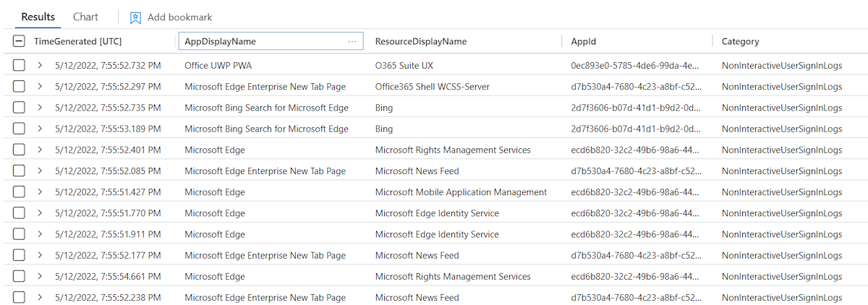
Task: Click the 5/12/2022, 7:55:54.661 PM timestamp
Action: point(108,277)
